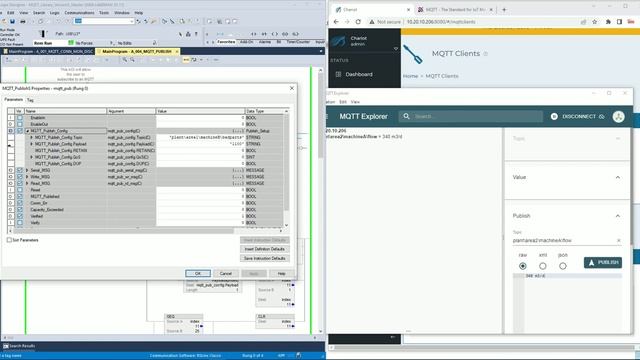Expand MQTT_Publish_Config.QoS row
This screenshot has width=640, height=360.
(31, 157)
